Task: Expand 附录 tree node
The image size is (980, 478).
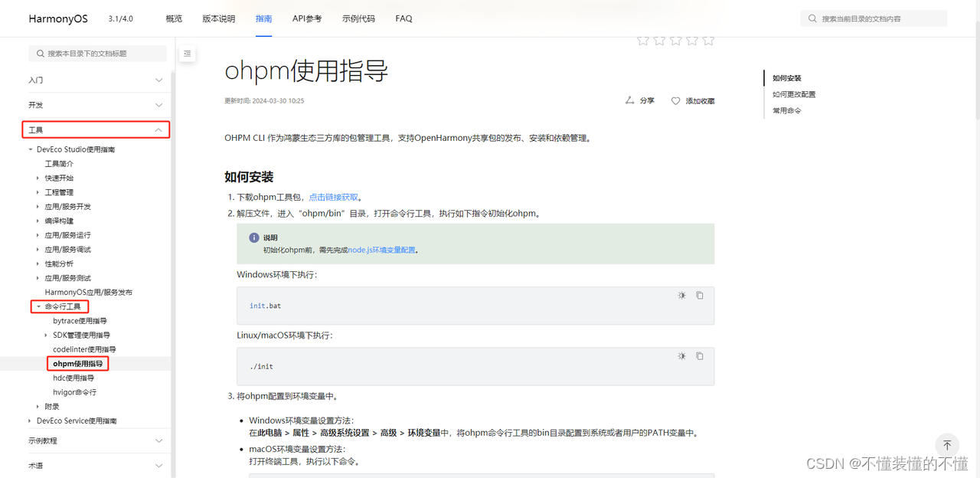Action: pyautogui.click(x=38, y=406)
